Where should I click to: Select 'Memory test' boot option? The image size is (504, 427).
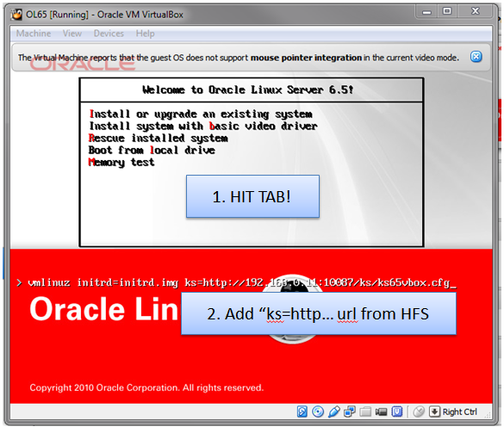point(121,162)
